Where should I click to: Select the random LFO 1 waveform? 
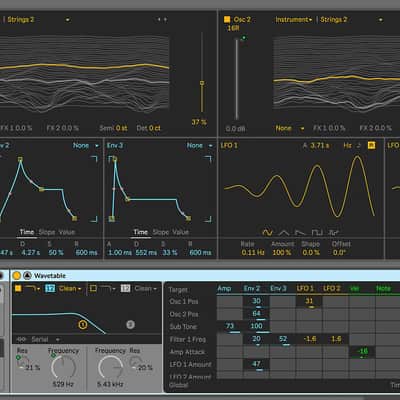pos(334,232)
